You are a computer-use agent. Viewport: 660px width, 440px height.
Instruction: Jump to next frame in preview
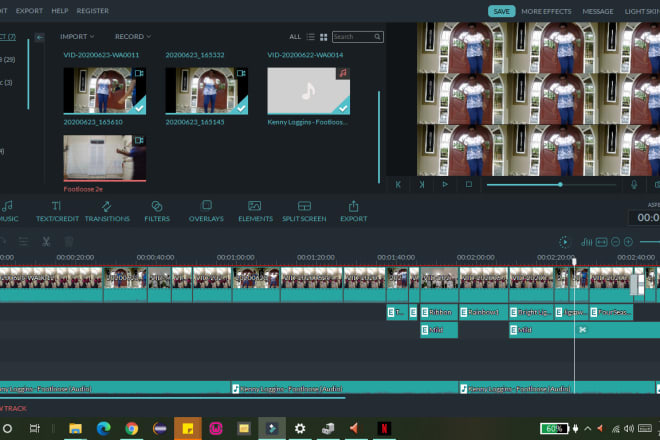click(421, 184)
